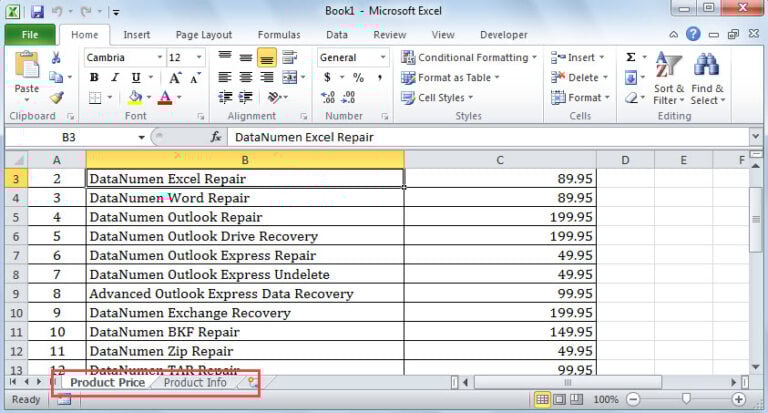Screen dimensions: 768x413
Task: Click the Format cells button
Action: (580, 97)
